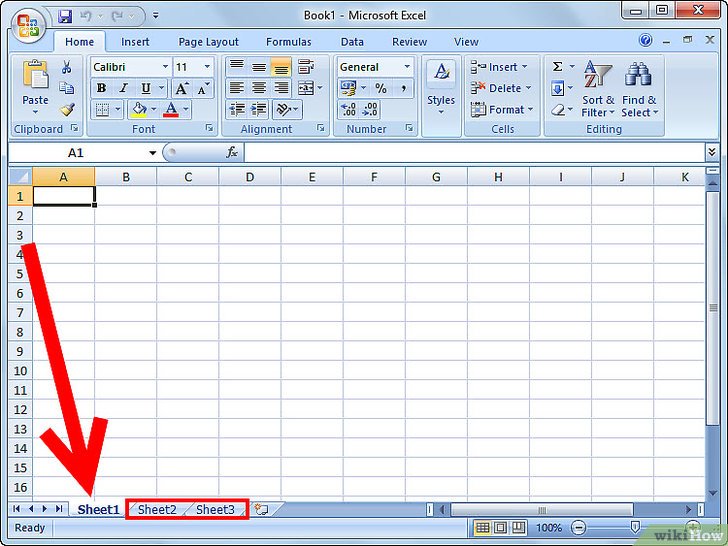
Task: Switch to Page Break Preview view
Action: pyautogui.click(x=518, y=527)
